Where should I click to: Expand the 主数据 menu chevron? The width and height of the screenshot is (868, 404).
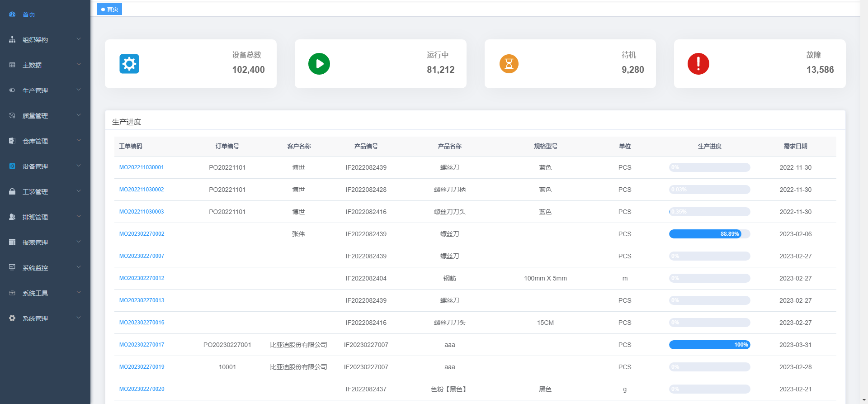coord(79,65)
